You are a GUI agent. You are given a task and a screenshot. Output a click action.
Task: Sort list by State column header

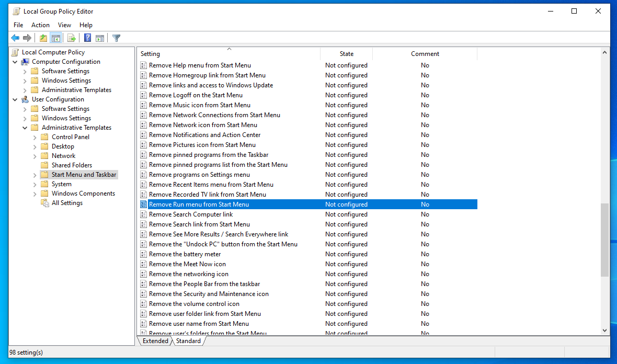pyautogui.click(x=346, y=54)
